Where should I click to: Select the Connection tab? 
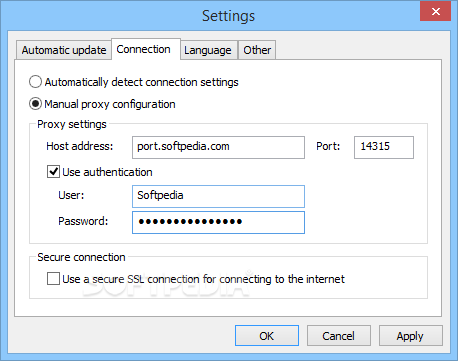[x=146, y=49]
